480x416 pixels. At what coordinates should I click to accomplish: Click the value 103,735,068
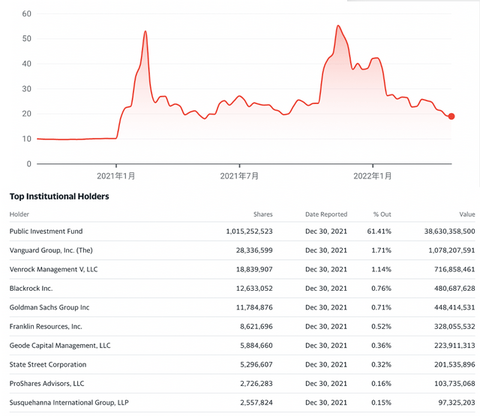pyautogui.click(x=455, y=383)
